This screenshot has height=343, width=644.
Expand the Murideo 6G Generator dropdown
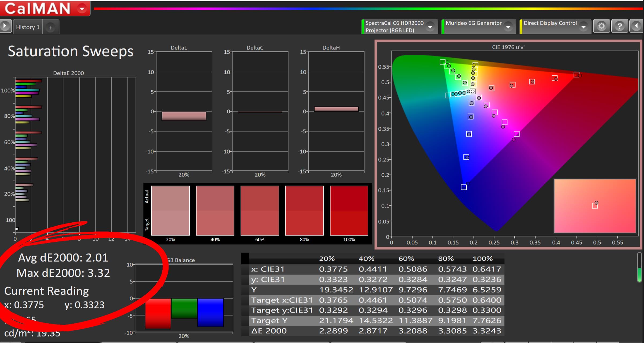pyautogui.click(x=508, y=27)
